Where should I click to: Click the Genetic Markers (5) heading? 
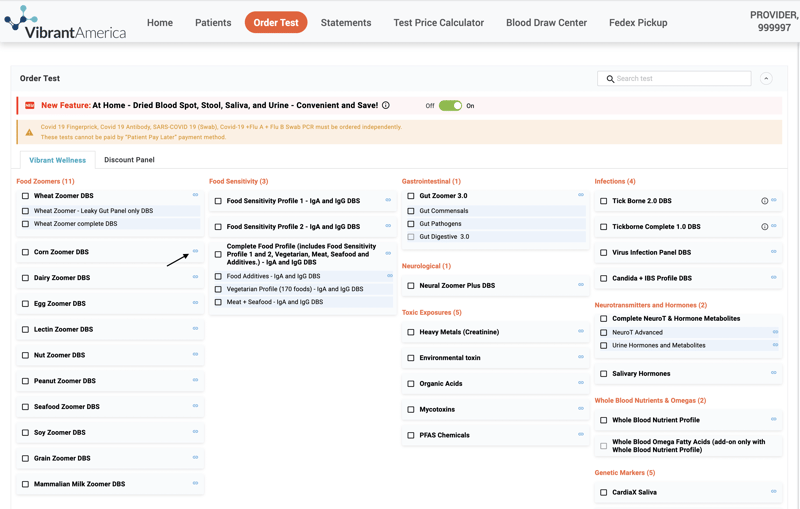pyautogui.click(x=624, y=473)
